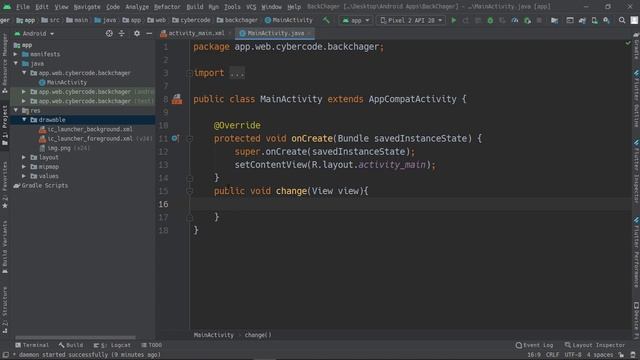This screenshot has height=360, width=640.
Task: Click override gutter marker on line 11
Action: (x=175, y=138)
